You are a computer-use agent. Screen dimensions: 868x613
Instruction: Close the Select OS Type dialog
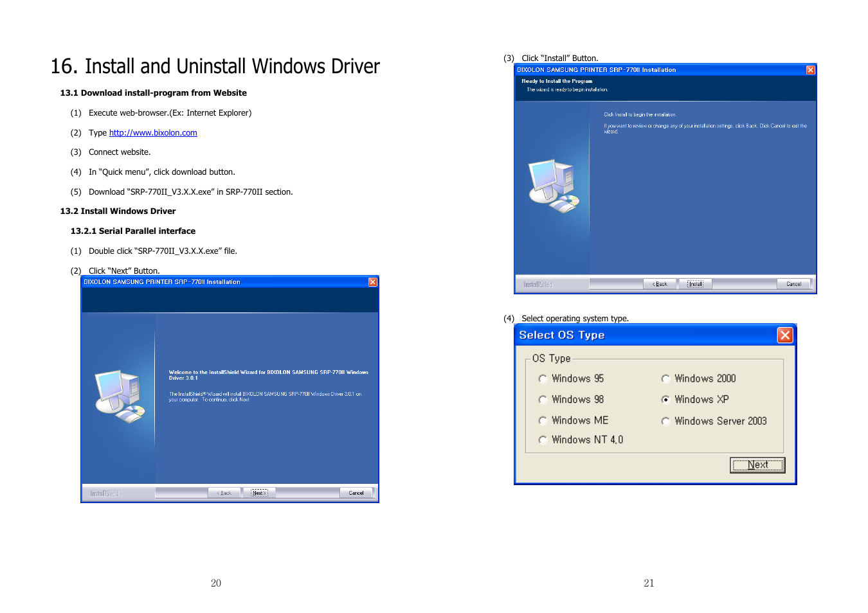(x=785, y=335)
